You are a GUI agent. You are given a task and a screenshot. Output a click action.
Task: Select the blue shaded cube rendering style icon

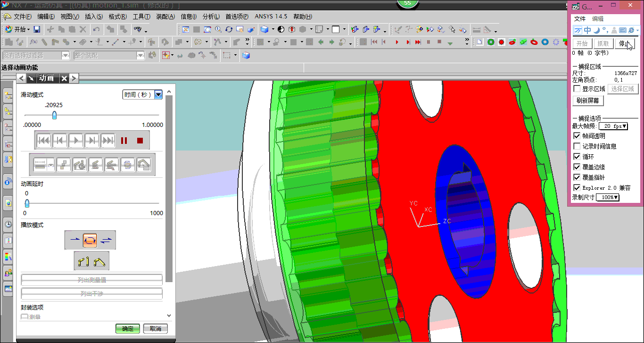coord(264,29)
